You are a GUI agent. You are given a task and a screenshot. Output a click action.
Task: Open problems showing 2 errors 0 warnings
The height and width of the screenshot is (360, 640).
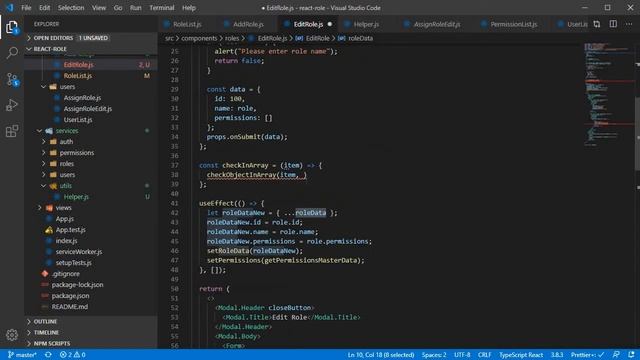72,355
